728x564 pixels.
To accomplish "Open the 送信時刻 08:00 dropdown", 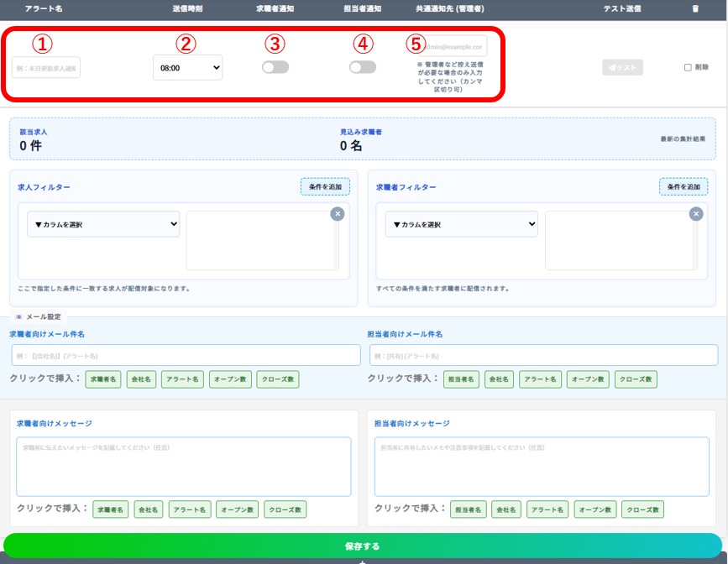I will 187,67.
